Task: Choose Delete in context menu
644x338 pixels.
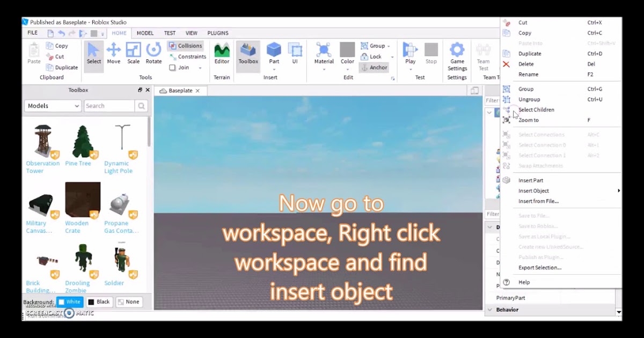Action: click(561, 64)
